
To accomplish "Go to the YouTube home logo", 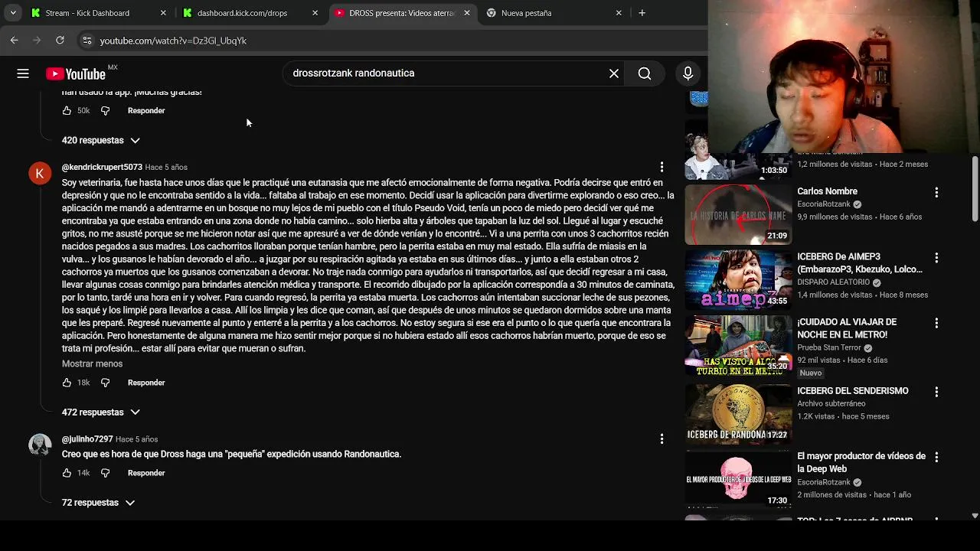I will 76,73.
